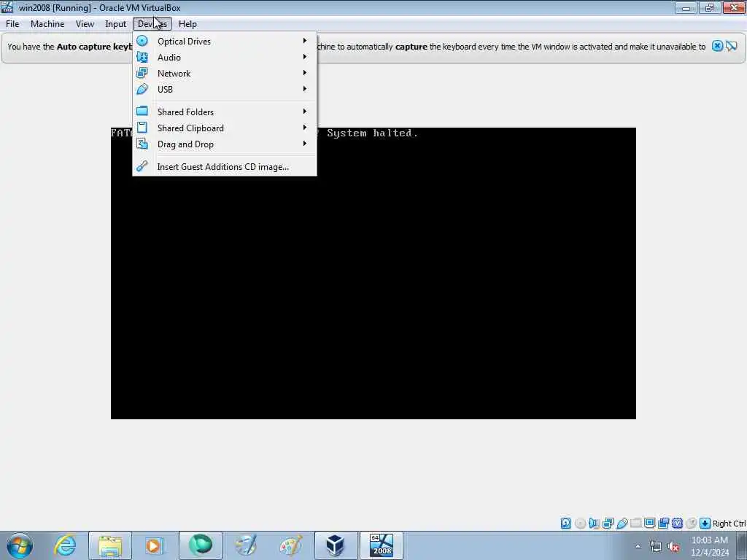
Task: Click the virtualization features V indicator
Action: 677,524
